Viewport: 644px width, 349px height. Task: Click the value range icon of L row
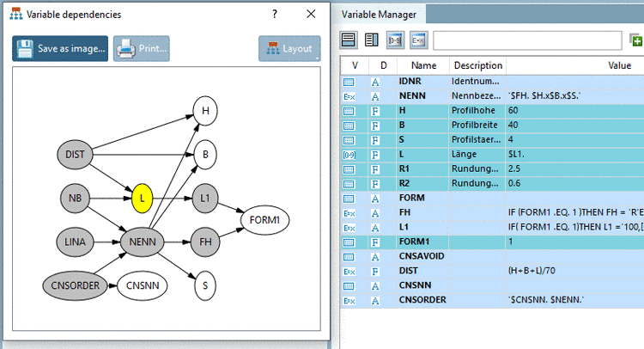pos(349,155)
